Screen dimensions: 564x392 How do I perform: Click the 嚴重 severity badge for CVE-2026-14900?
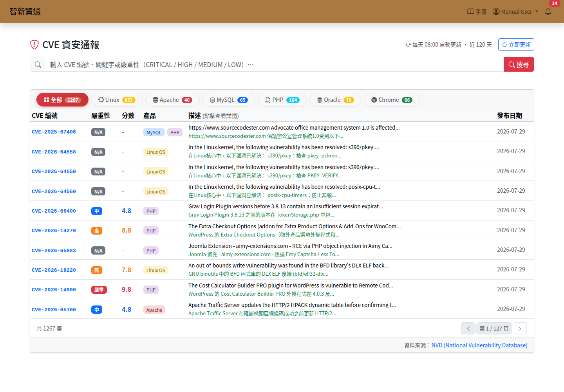tap(99, 290)
